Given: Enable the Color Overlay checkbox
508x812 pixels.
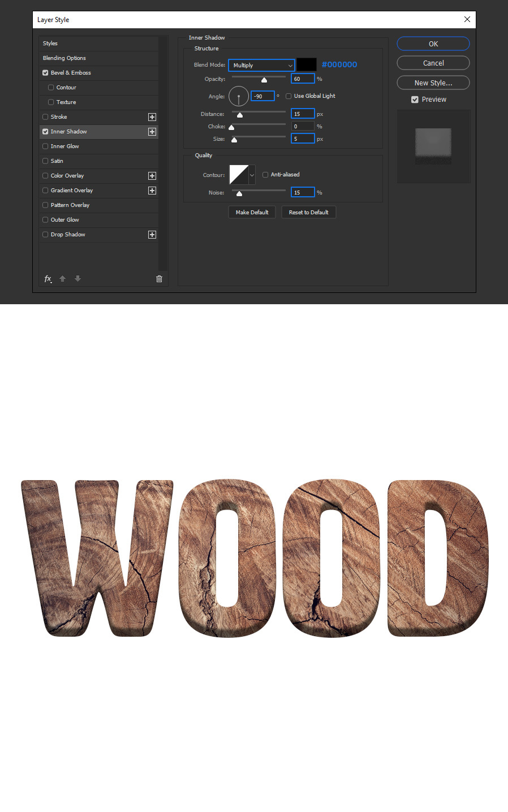Looking at the screenshot, I should coord(45,176).
